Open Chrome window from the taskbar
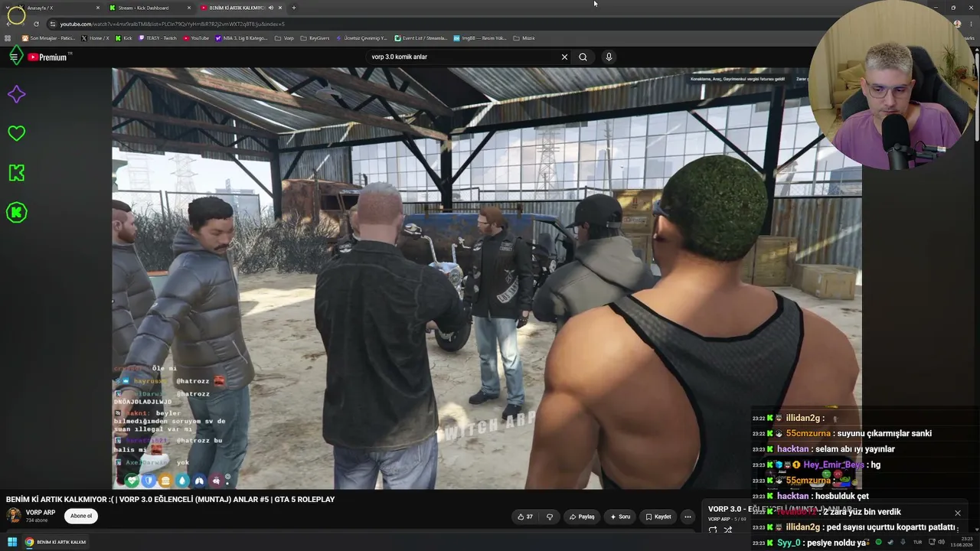The height and width of the screenshot is (551, 980). (x=55, y=543)
